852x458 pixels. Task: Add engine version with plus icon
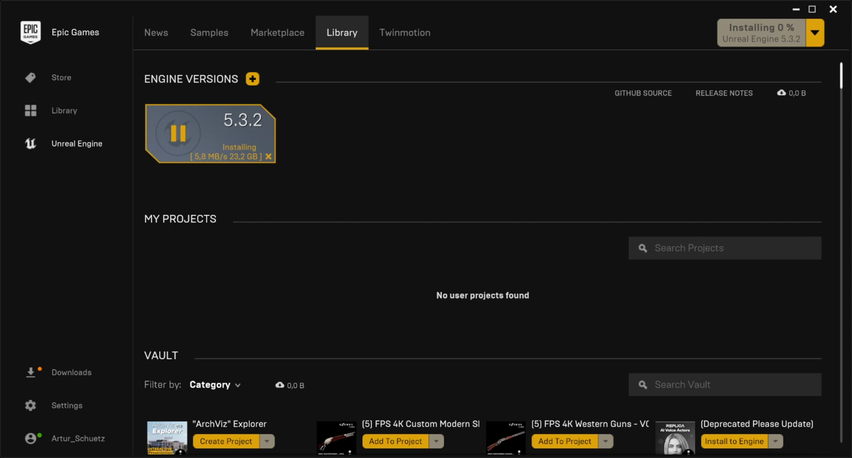point(252,79)
